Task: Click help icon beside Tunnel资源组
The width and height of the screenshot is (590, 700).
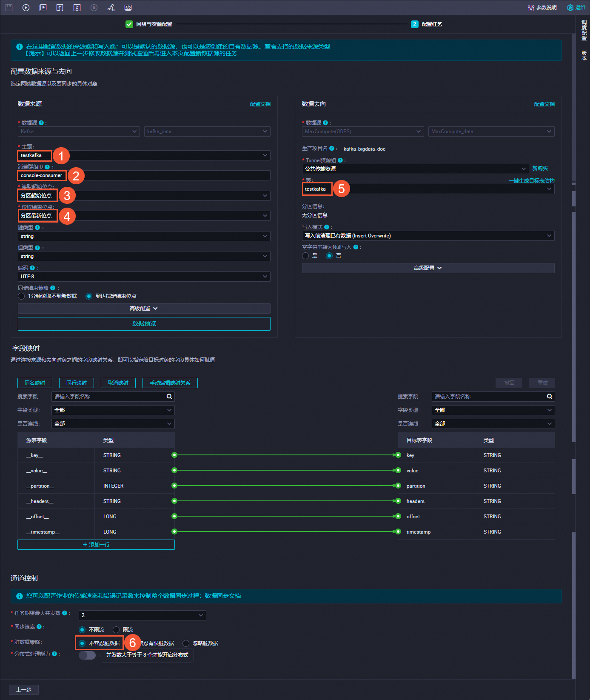Action: (340, 160)
